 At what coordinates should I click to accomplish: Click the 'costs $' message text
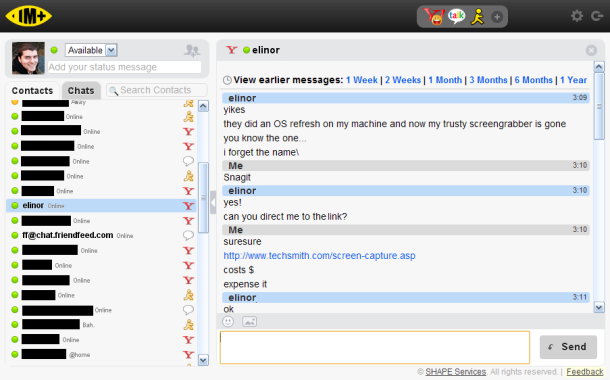(x=238, y=270)
